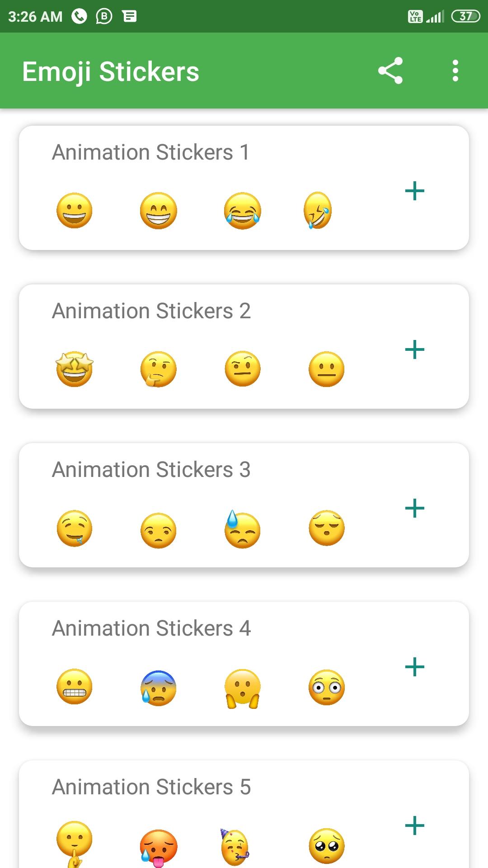Add Animation Stickers 3 pack
Image resolution: width=488 pixels, height=868 pixels.
(414, 508)
